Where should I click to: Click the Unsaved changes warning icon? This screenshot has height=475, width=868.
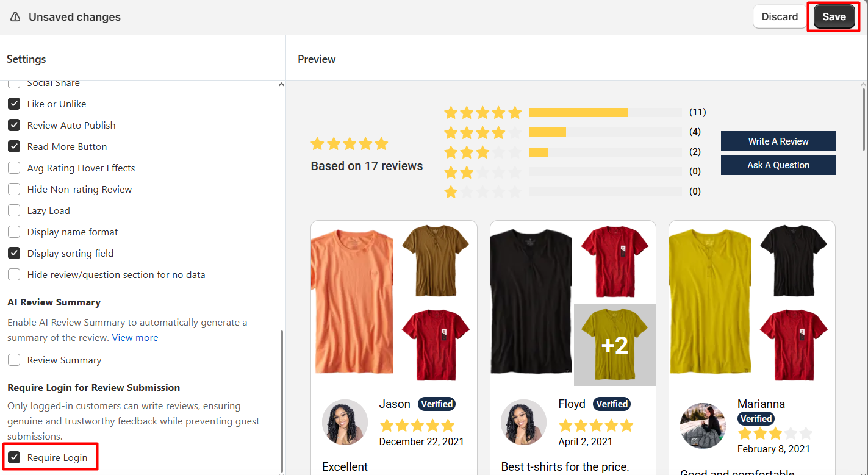click(x=15, y=17)
